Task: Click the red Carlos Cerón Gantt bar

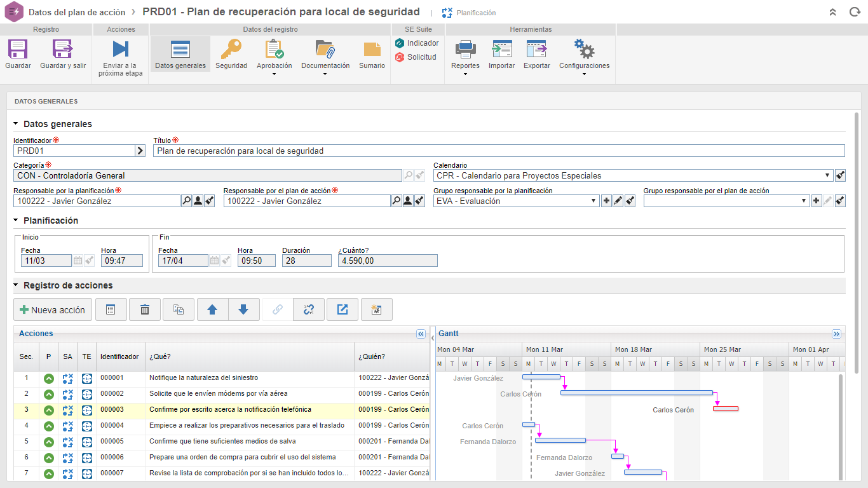Action: (x=726, y=409)
